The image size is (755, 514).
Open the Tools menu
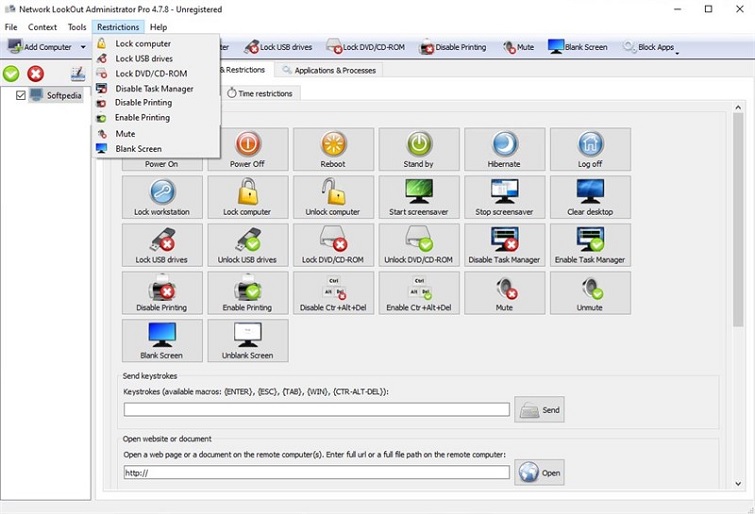[x=77, y=27]
